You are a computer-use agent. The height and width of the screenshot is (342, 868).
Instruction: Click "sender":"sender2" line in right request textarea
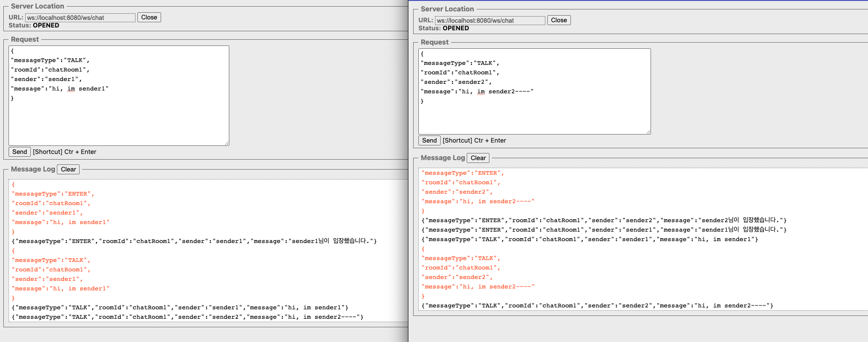tap(456, 82)
